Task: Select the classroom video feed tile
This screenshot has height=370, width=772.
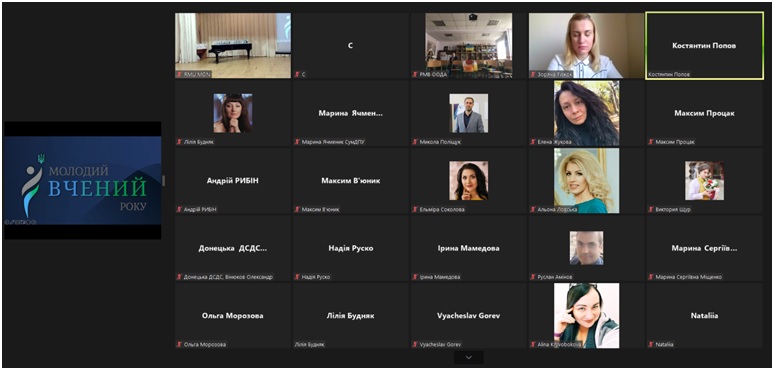Action: click(x=469, y=45)
